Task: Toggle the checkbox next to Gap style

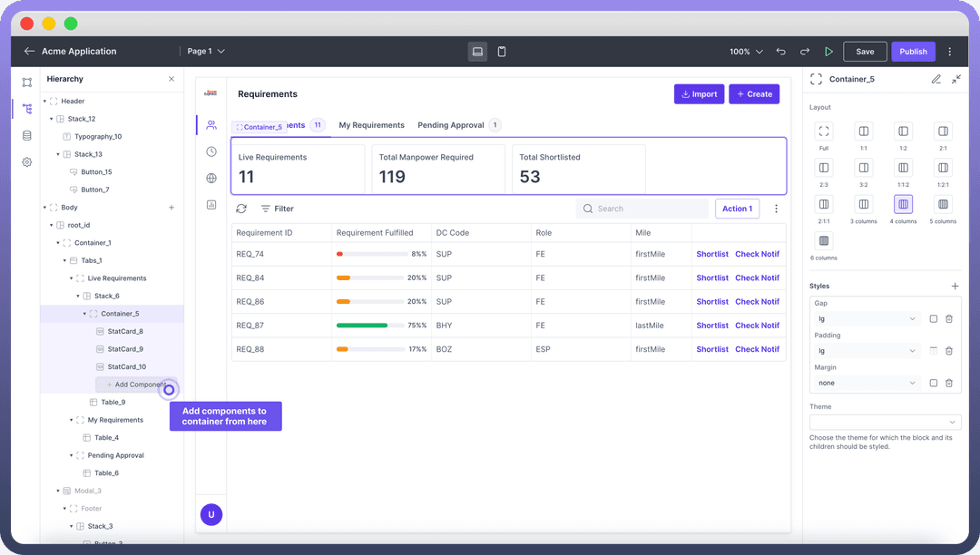Action: coord(933,319)
